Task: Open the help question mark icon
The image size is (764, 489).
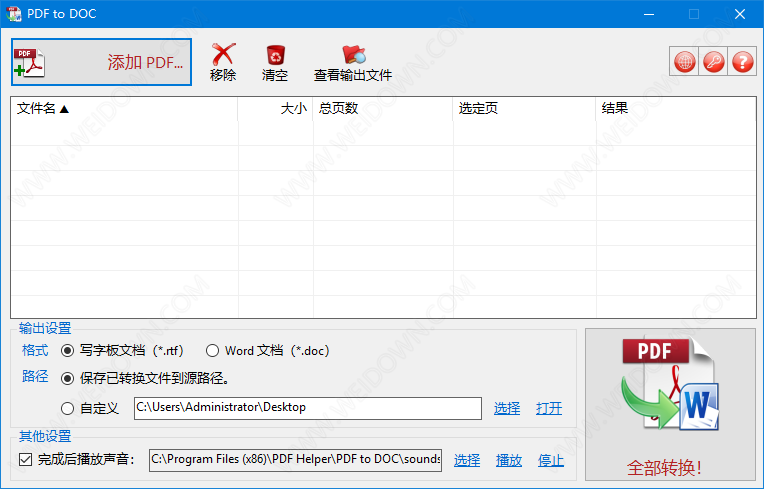Action: coord(742,61)
